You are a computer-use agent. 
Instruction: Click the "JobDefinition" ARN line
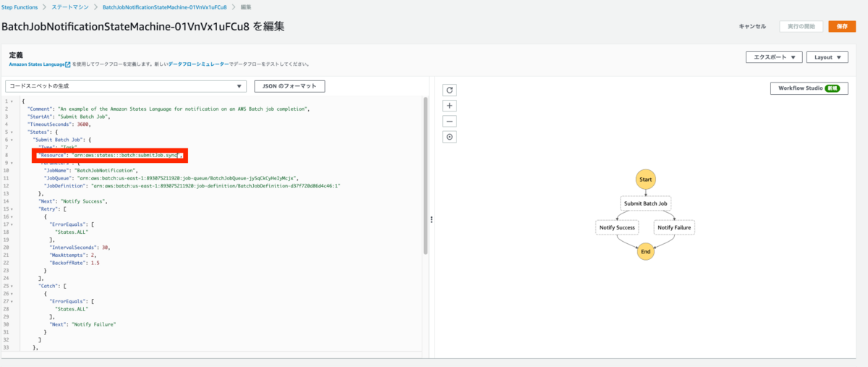pos(192,185)
